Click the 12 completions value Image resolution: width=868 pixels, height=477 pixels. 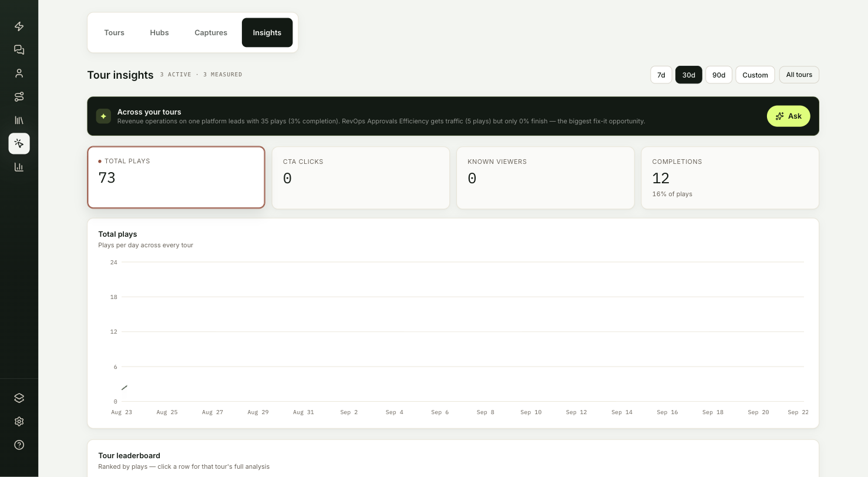(x=661, y=178)
